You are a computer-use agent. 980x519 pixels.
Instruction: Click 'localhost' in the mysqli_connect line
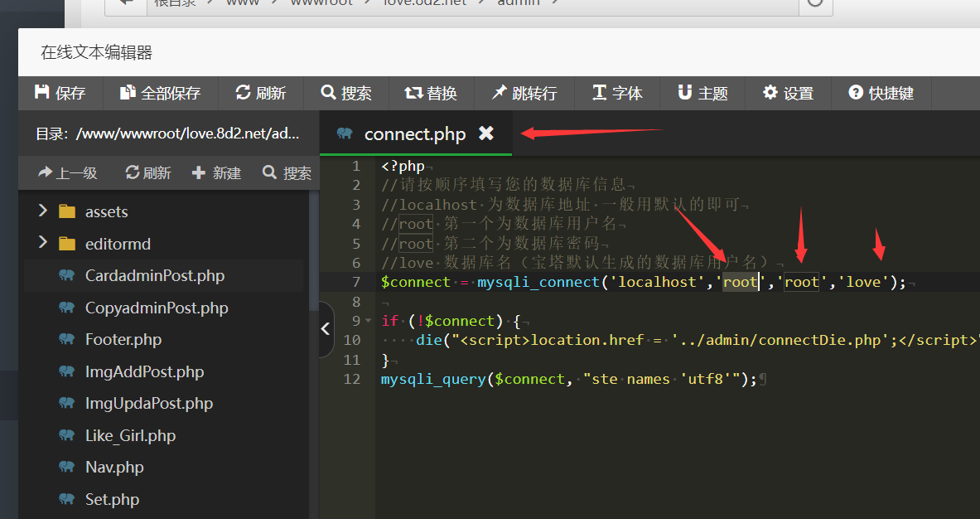(657, 282)
